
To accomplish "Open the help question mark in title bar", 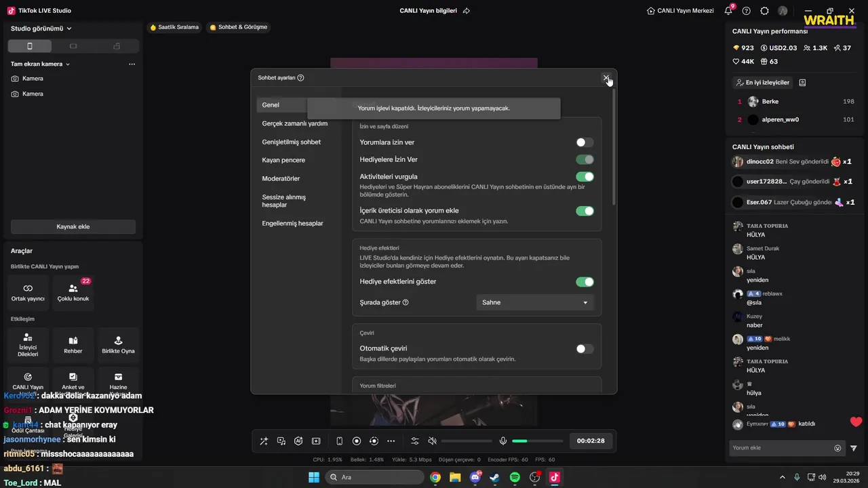I will [747, 11].
